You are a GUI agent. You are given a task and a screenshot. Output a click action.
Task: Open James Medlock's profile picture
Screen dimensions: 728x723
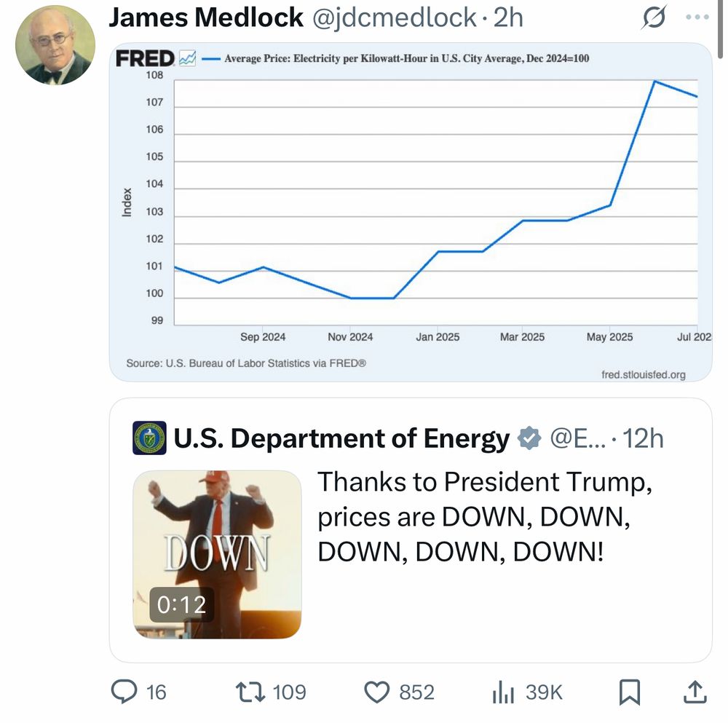[55, 45]
